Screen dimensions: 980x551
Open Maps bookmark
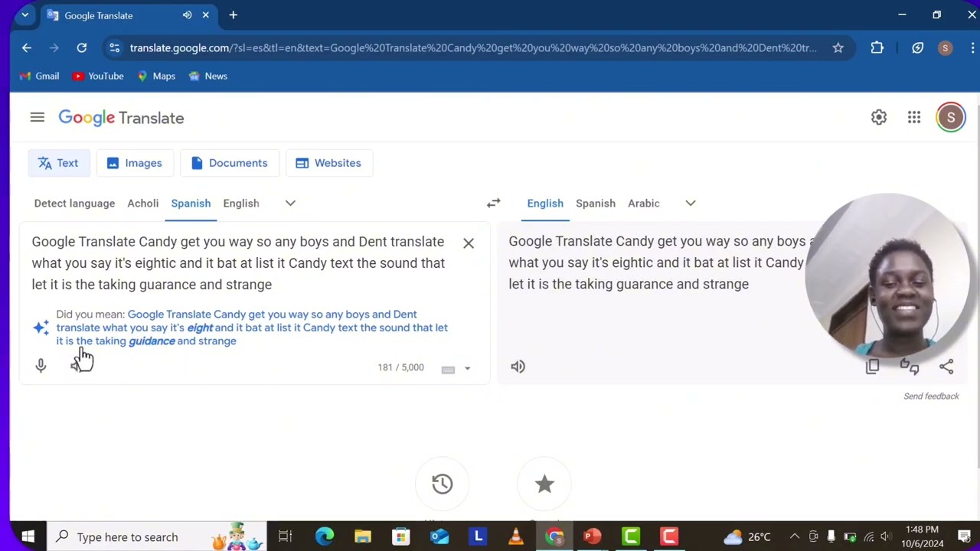[156, 76]
